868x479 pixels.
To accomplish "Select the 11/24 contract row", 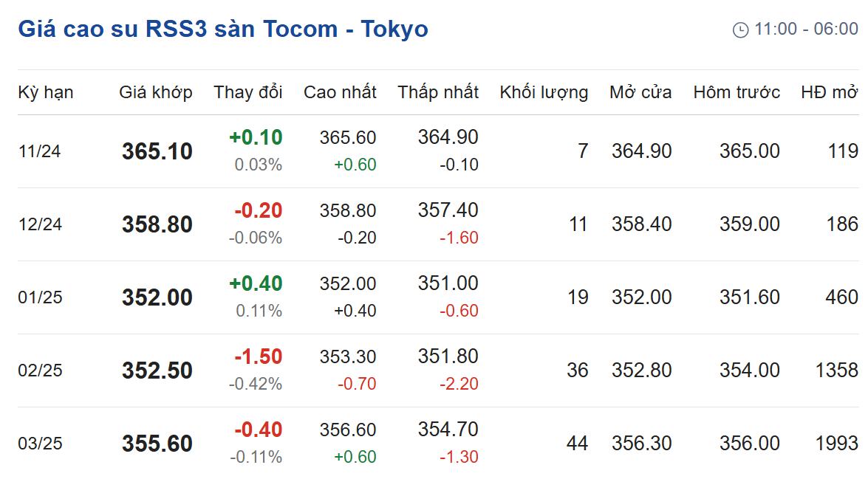I will [438, 151].
